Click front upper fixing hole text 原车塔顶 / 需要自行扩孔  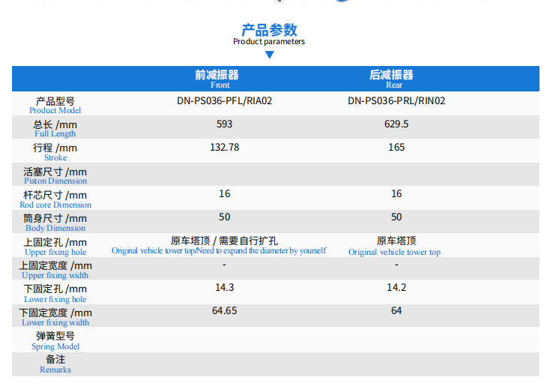224,241
